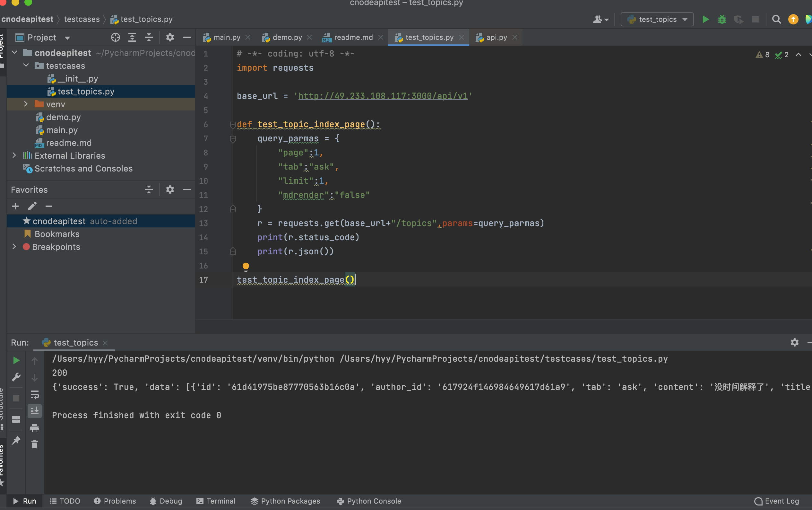The image size is (812, 510).
Task: Open the TODO tool window
Action: point(65,501)
